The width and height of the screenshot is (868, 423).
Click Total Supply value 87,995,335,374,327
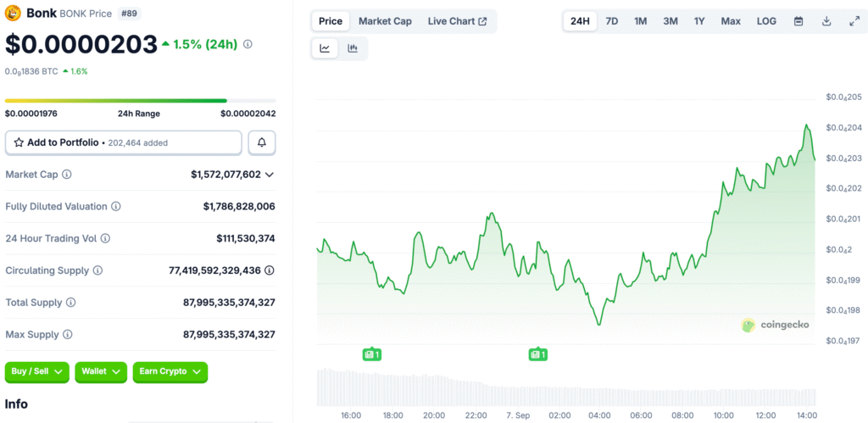pos(229,303)
